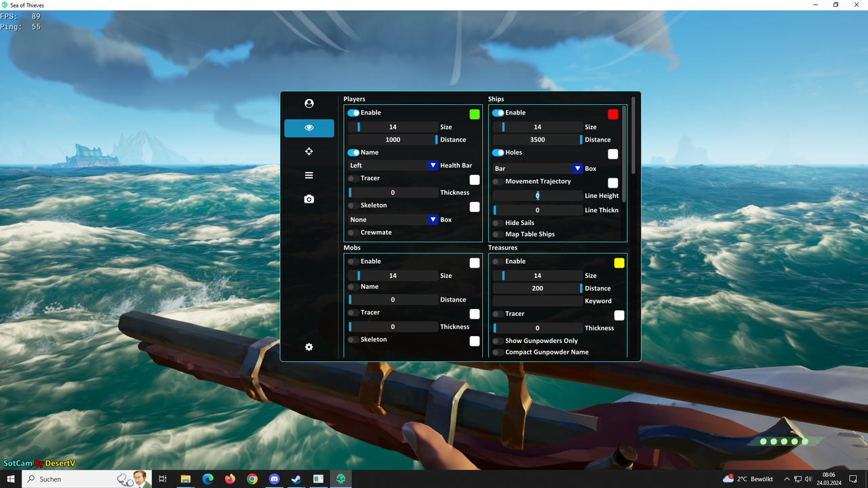Click the Mobs Thickness slider
Viewport: 868px width, 488px height.
(x=393, y=327)
